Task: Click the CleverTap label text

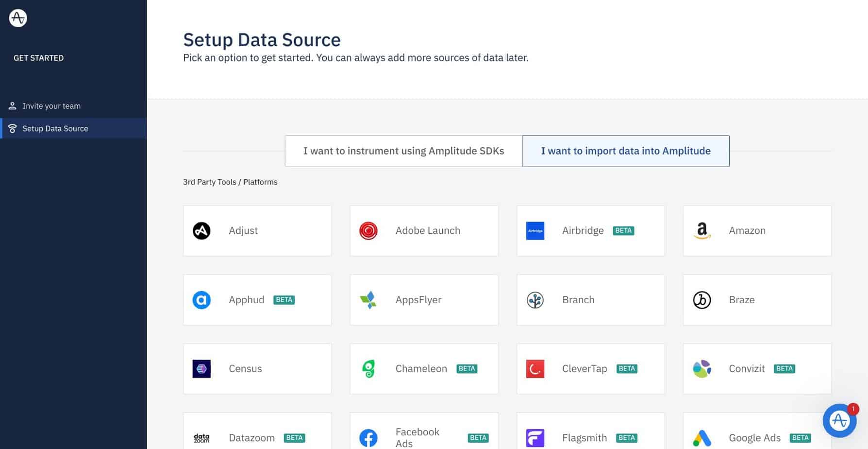Action: click(x=584, y=369)
